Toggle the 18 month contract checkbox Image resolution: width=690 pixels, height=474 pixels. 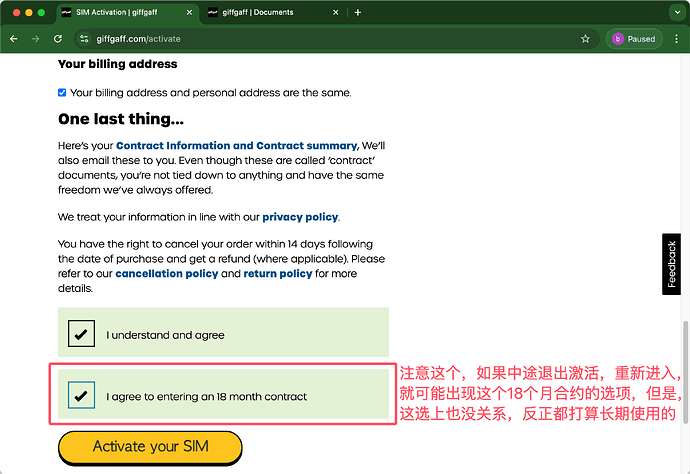81,395
